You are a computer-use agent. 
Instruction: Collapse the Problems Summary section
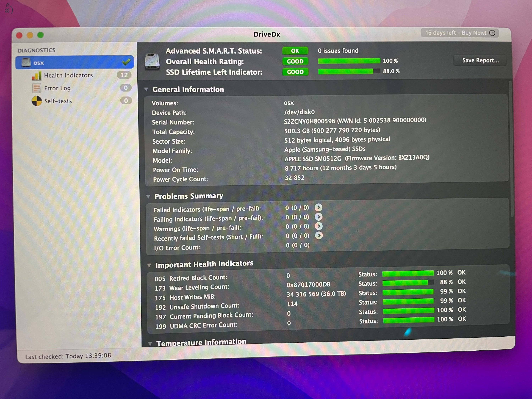coord(148,196)
